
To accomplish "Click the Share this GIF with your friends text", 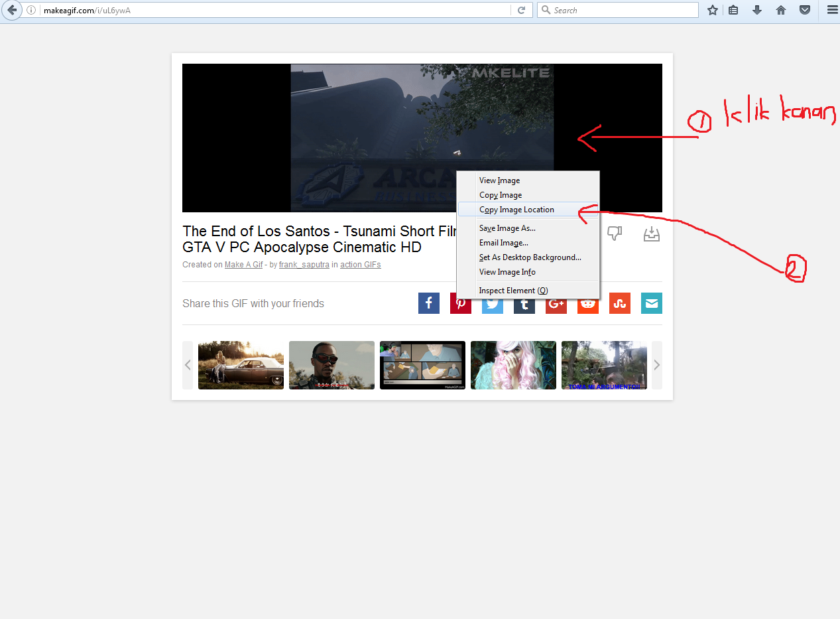I will coord(253,304).
